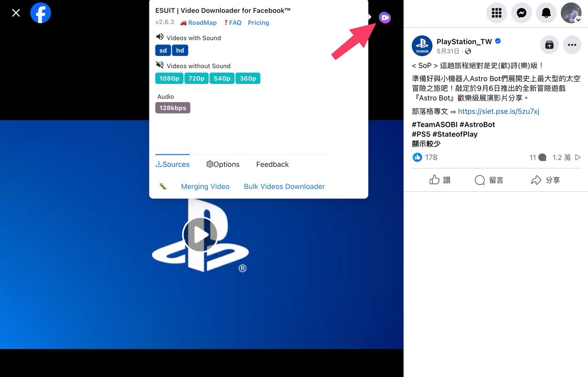Switch to the Options tab
This screenshot has height=377, width=588.
point(223,164)
